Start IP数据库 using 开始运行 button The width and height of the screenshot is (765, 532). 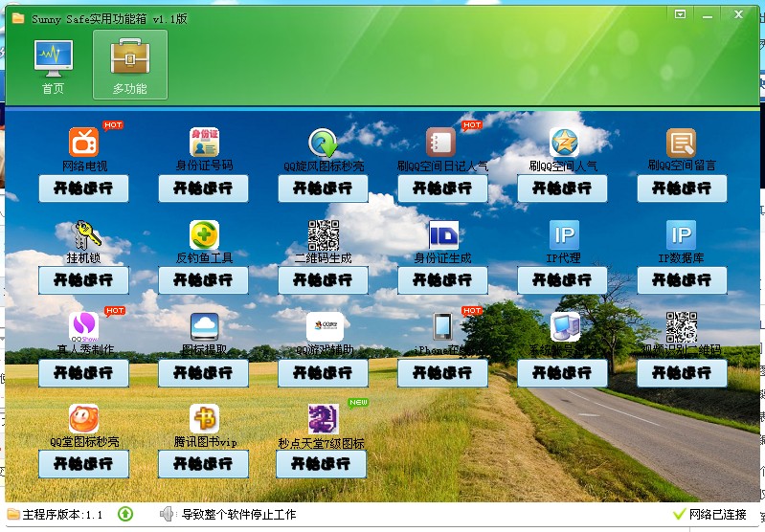coord(682,280)
